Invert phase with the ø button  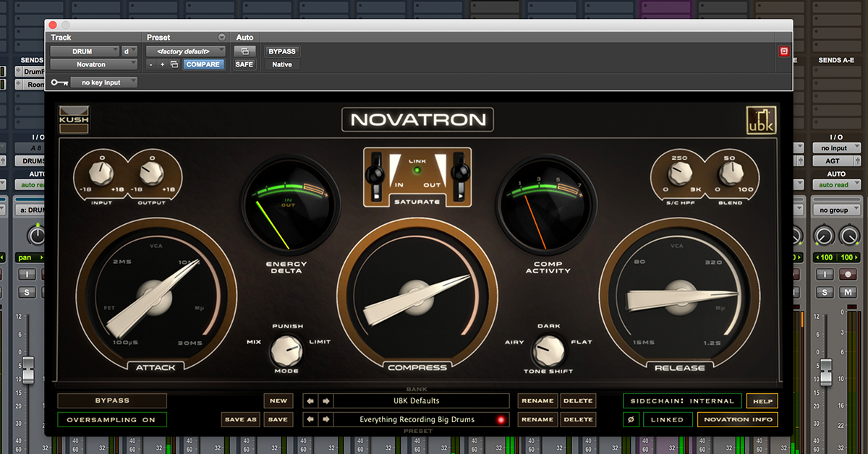coord(631,419)
